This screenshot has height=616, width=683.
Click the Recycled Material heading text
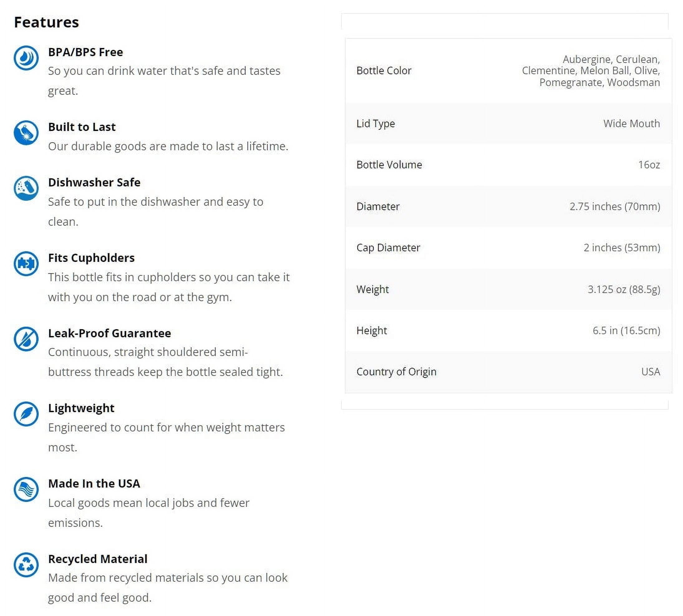(98, 559)
